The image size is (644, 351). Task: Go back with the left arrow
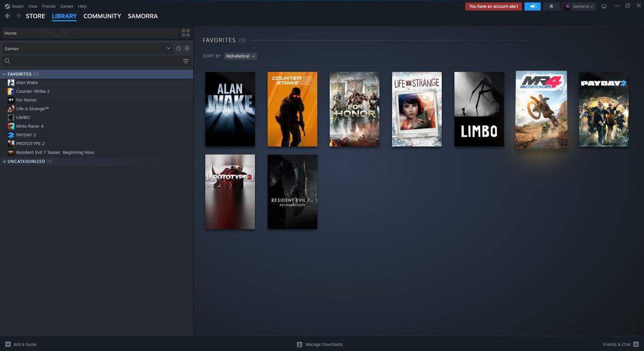pos(8,16)
